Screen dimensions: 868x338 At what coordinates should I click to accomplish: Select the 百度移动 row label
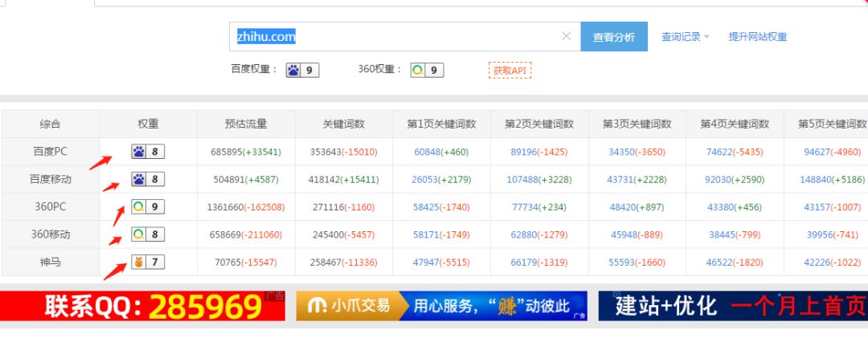tap(51, 179)
